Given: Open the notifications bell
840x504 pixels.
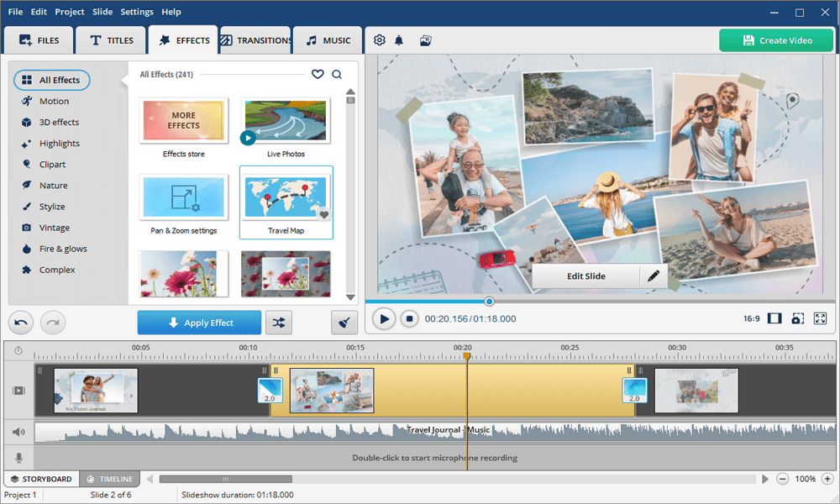Looking at the screenshot, I should tap(399, 40).
